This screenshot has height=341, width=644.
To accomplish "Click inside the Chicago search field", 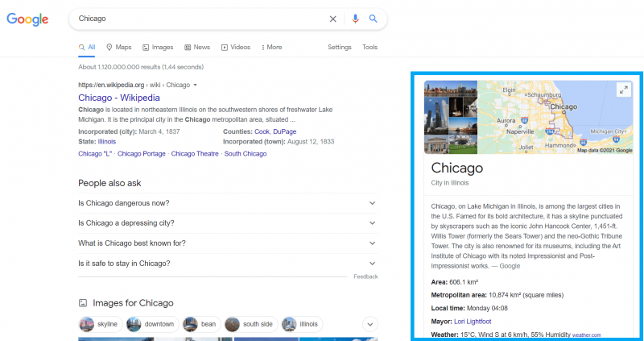I will pyautogui.click(x=201, y=19).
